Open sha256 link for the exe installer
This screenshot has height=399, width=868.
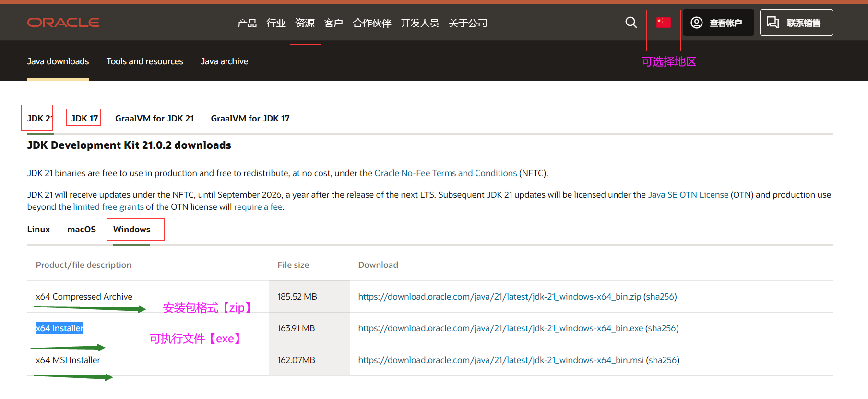pos(662,328)
